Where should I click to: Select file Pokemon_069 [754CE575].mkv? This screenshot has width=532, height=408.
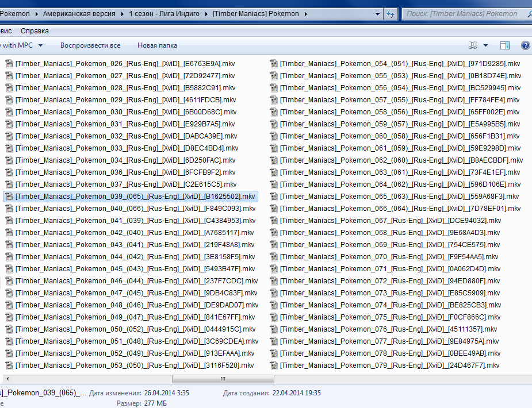(x=390, y=245)
